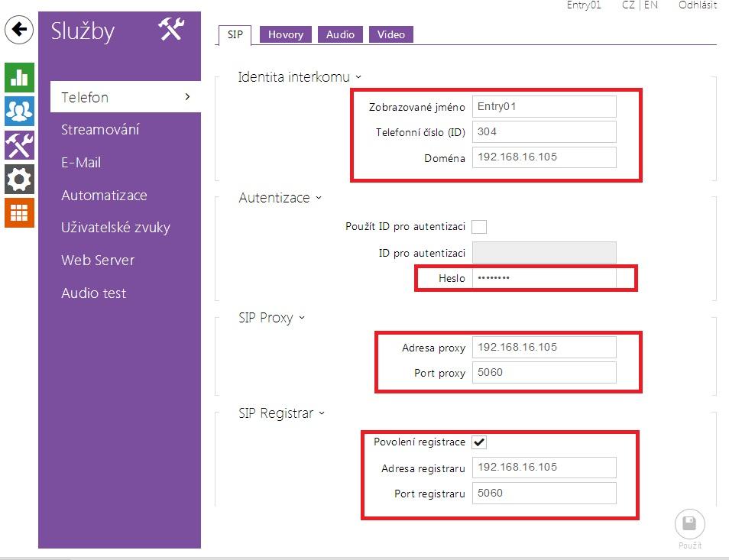729x560 pixels.
Task: Select Telefon in the side menu
Action: [x=125, y=97]
